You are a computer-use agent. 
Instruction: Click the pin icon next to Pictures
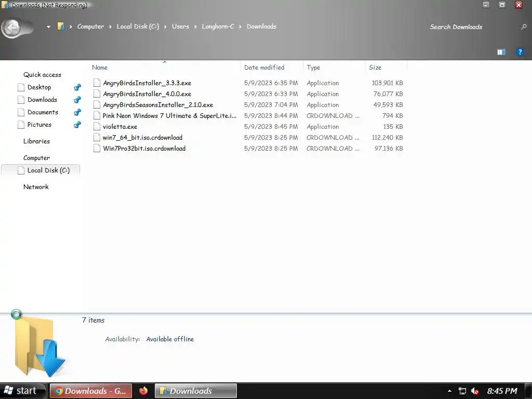[x=77, y=125]
